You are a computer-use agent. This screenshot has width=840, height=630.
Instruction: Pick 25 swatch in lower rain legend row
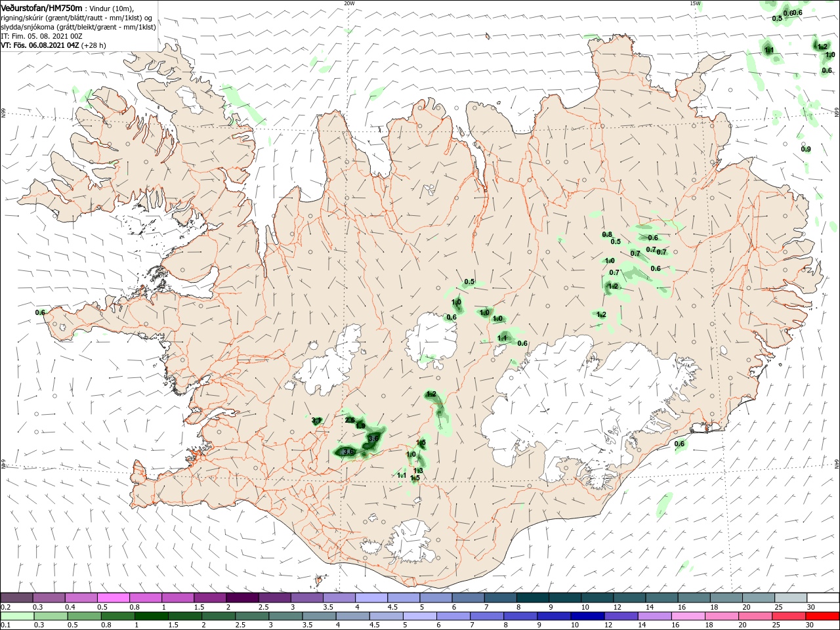[x=788, y=616]
